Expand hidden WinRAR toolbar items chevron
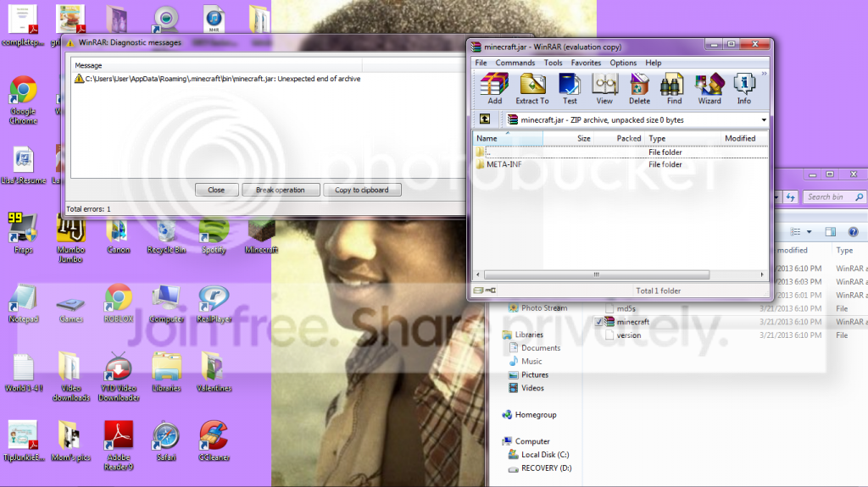 click(x=764, y=75)
